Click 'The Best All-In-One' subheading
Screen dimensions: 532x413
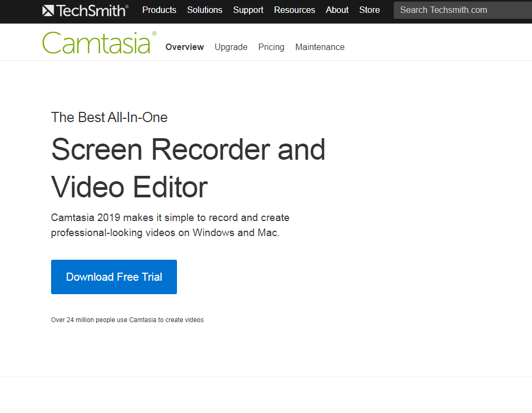[x=109, y=117]
